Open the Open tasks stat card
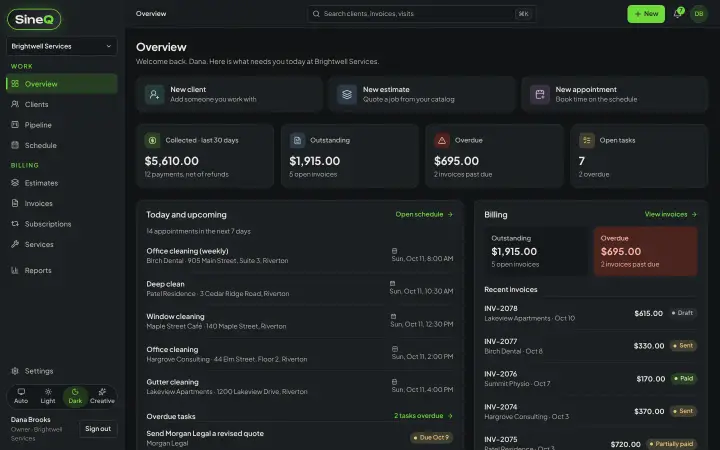The width and height of the screenshot is (720, 450). click(639, 156)
